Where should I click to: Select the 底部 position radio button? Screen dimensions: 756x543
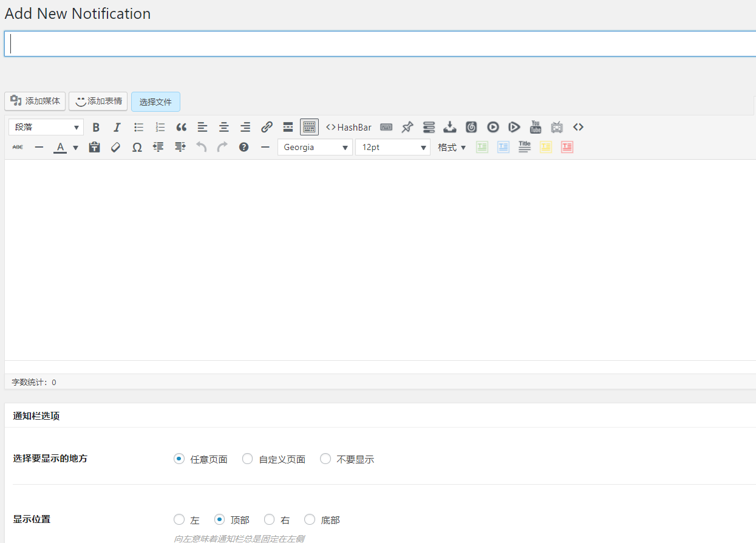click(x=310, y=519)
